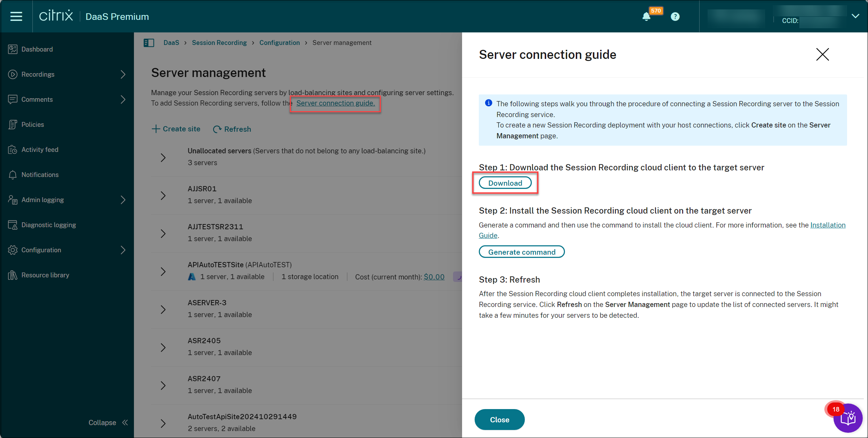Open the help question mark icon
Image resolution: width=868 pixels, height=438 pixels.
tap(675, 17)
